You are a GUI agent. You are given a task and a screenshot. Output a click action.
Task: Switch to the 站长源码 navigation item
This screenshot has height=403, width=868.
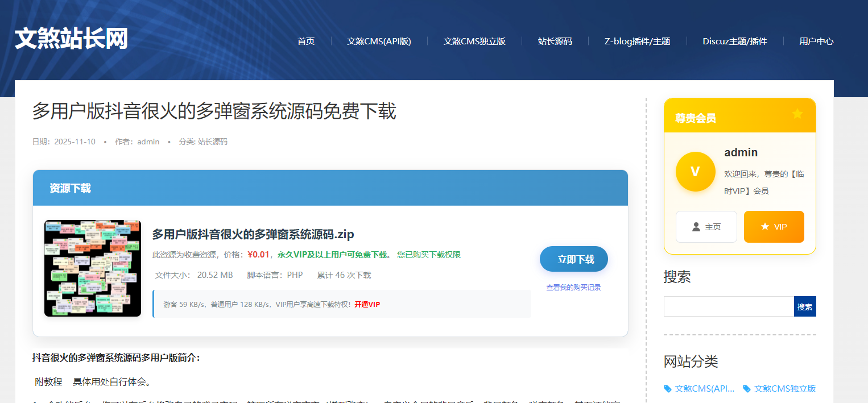click(x=555, y=41)
